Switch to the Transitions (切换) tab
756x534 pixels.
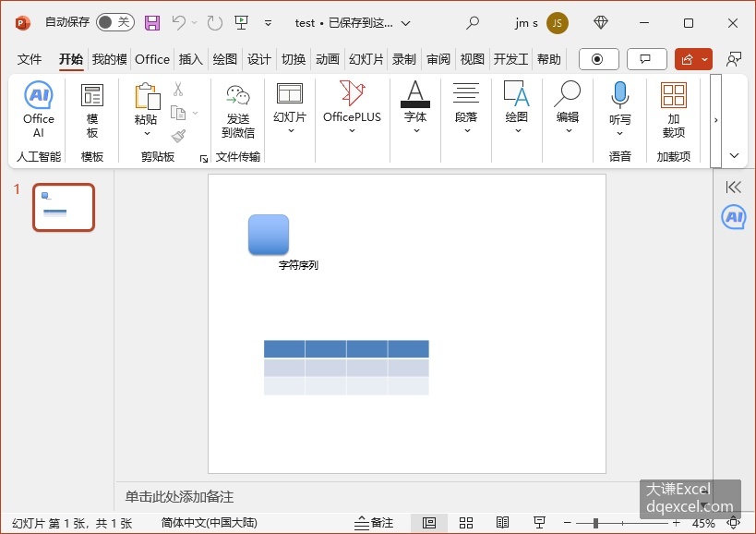click(x=294, y=59)
